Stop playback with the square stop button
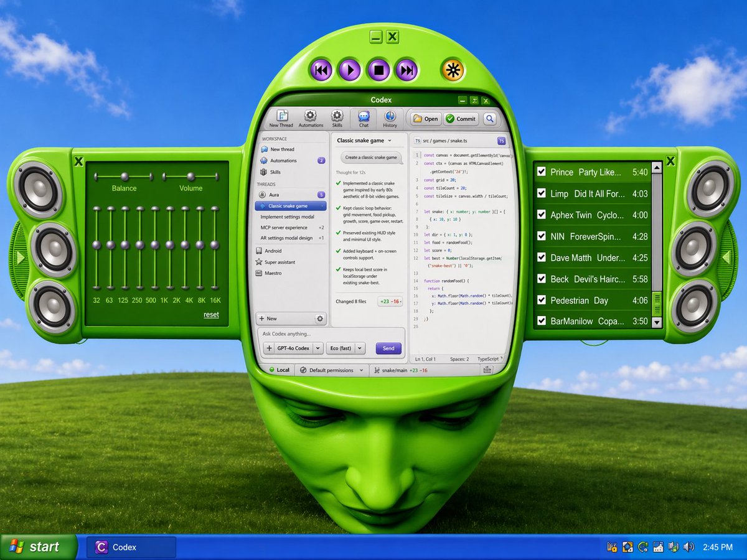This screenshot has width=747, height=560. [x=378, y=70]
